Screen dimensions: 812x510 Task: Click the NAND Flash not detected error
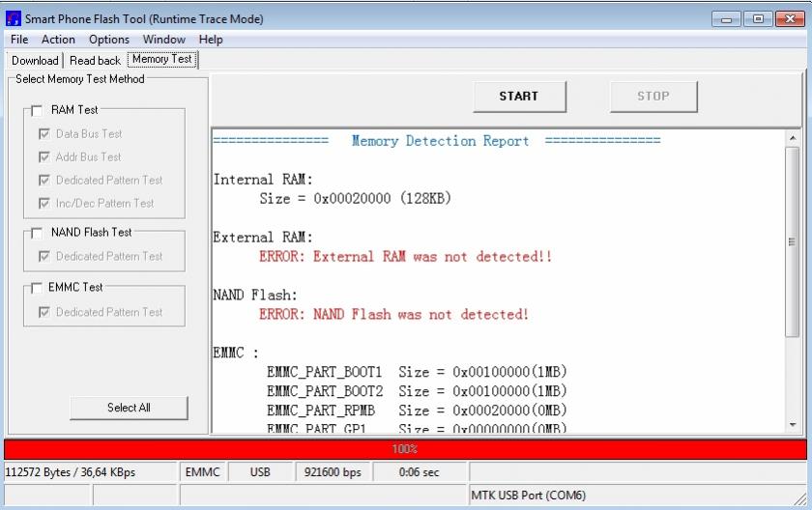tap(393, 315)
